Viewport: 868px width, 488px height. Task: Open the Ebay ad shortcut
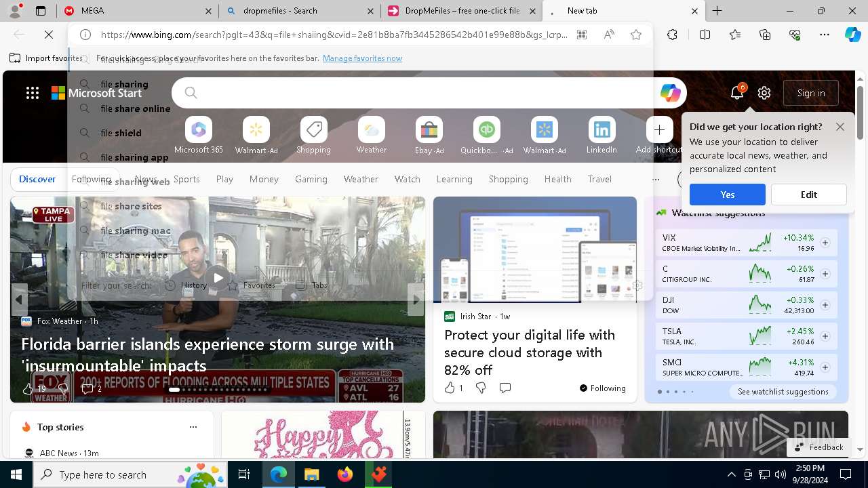pos(429,136)
